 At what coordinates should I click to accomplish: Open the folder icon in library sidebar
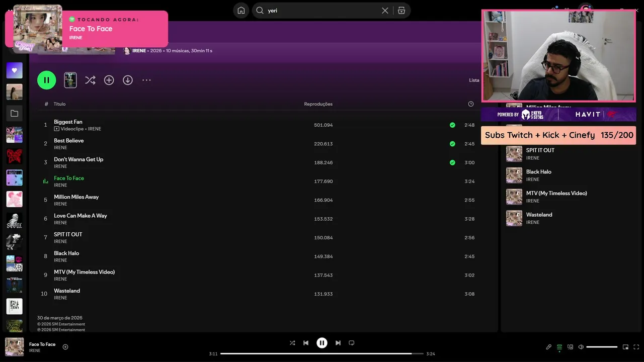(14, 114)
